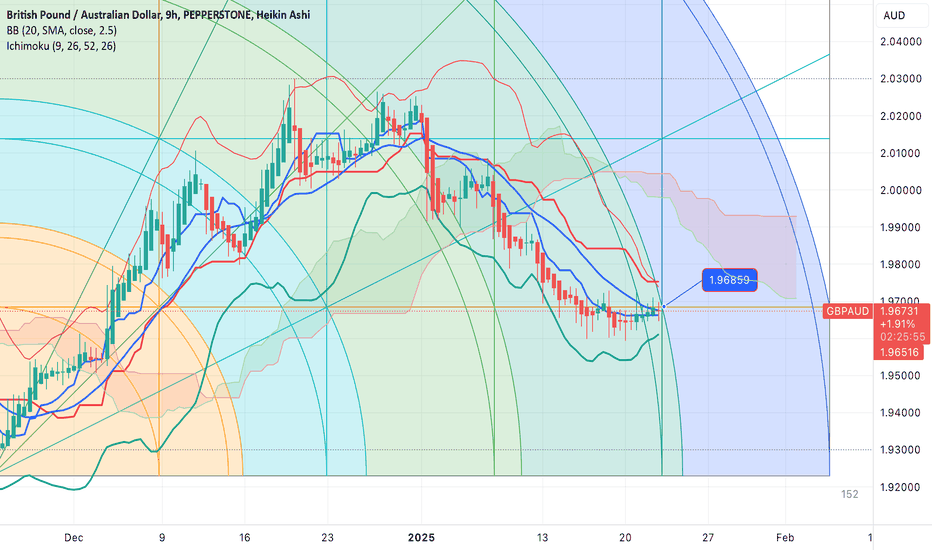Viewport: 932px width, 550px height.
Task: Click the 1.96516 price label on the axis
Action: click(900, 352)
